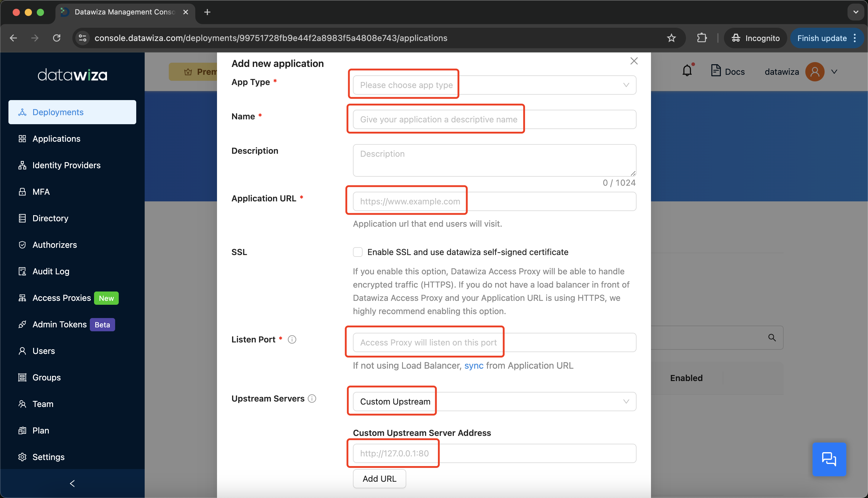Click the Audit Log icon

coord(22,271)
